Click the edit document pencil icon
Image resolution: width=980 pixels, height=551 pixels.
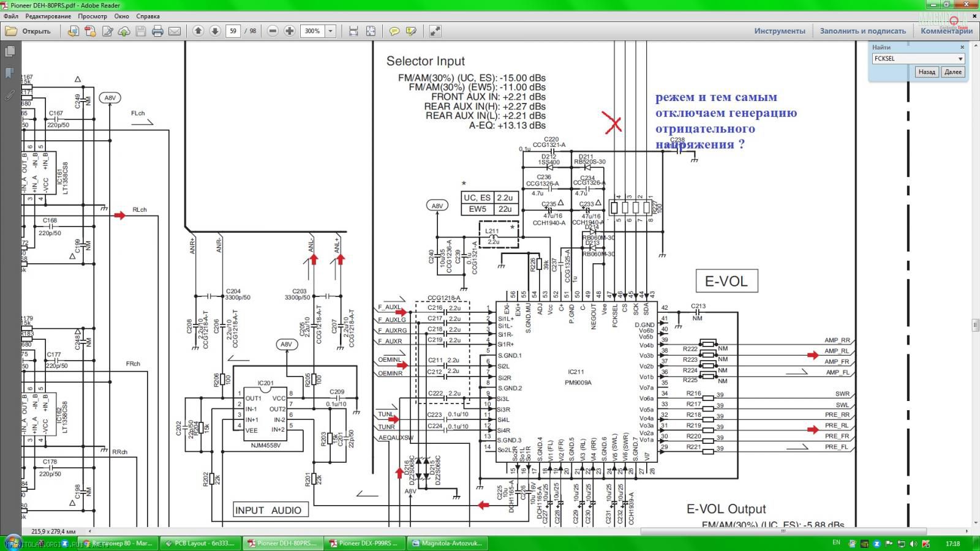(107, 31)
